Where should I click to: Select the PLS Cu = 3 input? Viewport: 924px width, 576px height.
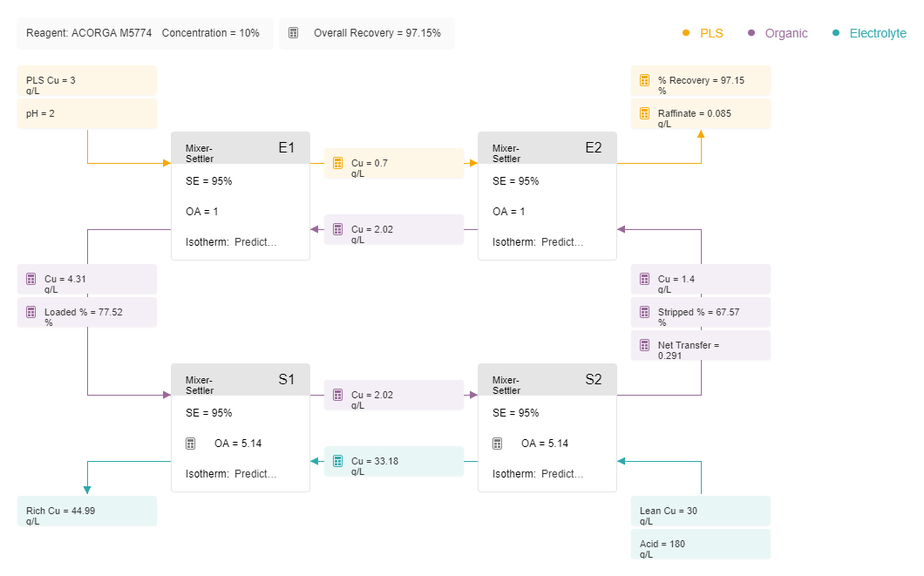pyautogui.click(x=87, y=81)
